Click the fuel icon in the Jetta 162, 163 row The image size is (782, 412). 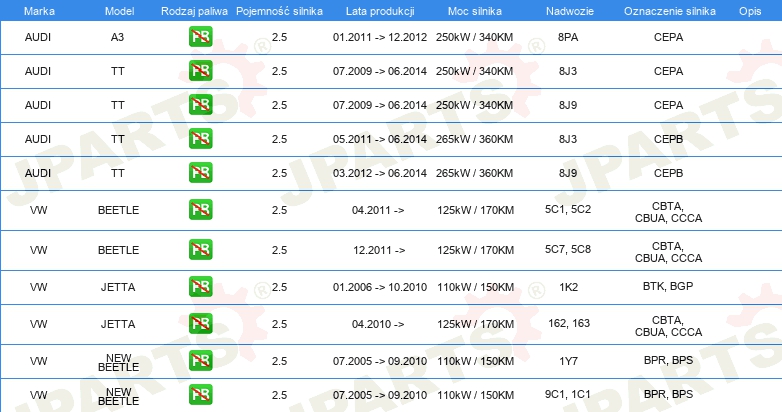click(x=200, y=324)
